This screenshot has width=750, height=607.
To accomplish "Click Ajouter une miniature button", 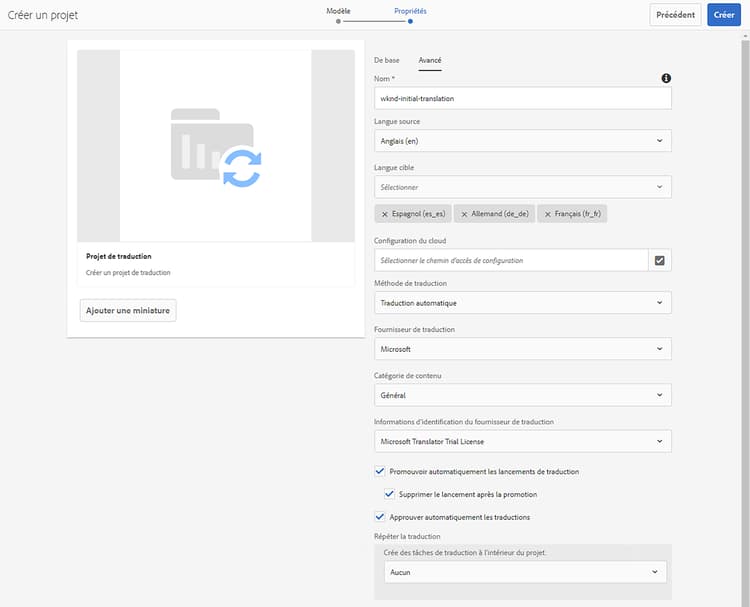I will [x=128, y=310].
